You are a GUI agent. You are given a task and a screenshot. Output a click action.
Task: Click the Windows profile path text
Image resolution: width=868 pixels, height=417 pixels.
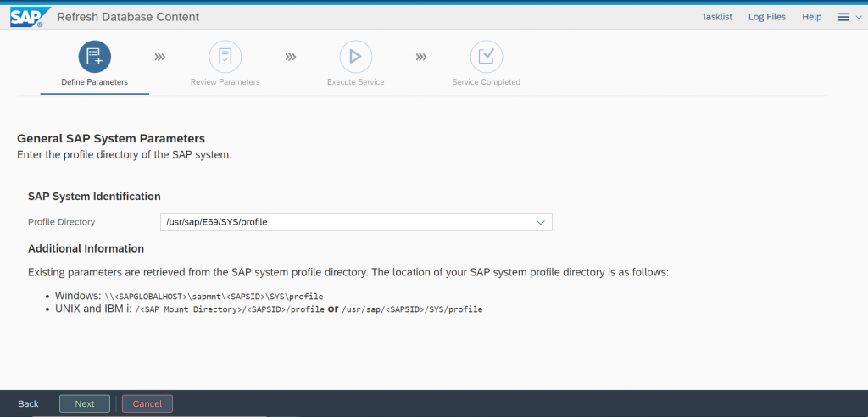point(214,296)
